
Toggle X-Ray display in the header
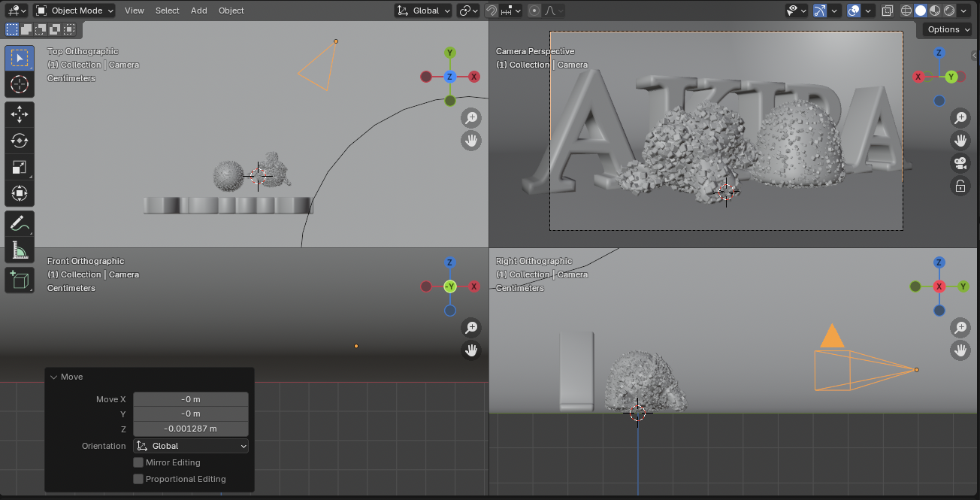point(888,11)
